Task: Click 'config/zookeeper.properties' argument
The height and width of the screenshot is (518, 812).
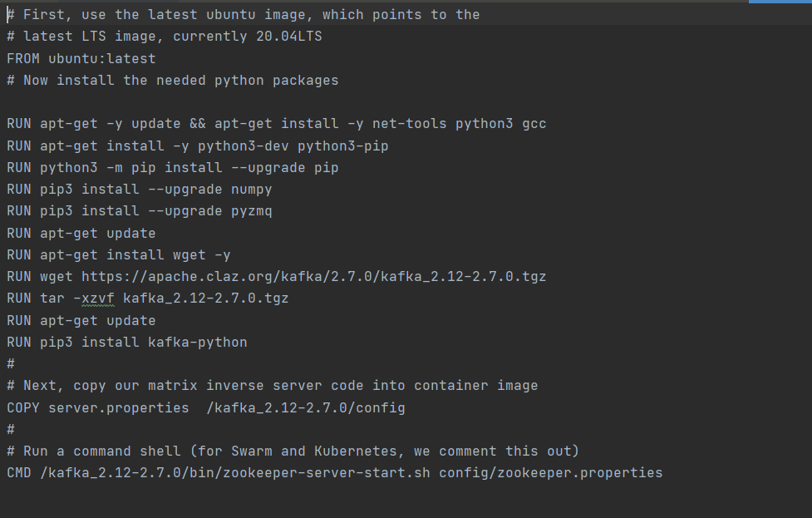Action: (550, 473)
